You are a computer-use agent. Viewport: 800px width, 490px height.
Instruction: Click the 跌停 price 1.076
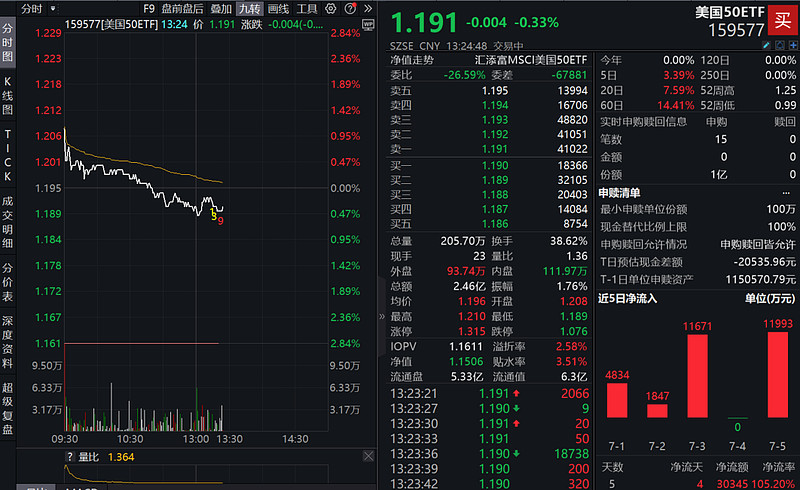point(573,331)
